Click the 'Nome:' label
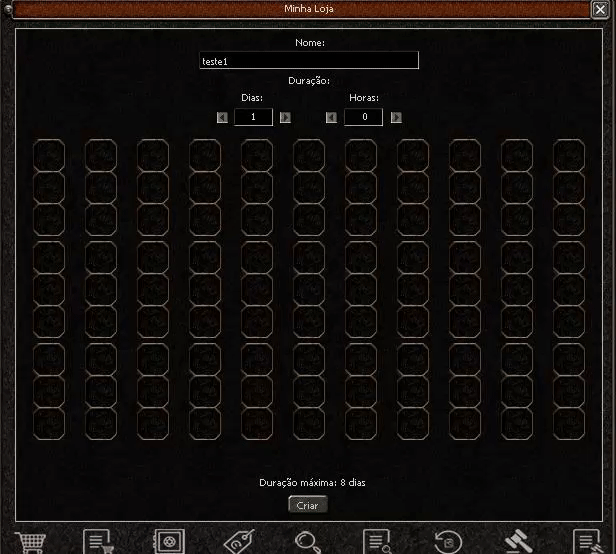This screenshot has height=554, width=616. pyautogui.click(x=310, y=42)
